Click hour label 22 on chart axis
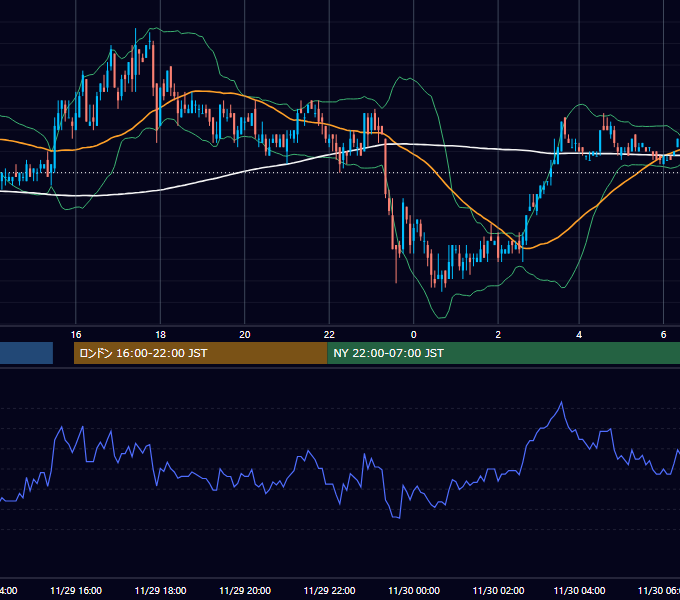Screen dimensions: 680x600 coord(329,335)
